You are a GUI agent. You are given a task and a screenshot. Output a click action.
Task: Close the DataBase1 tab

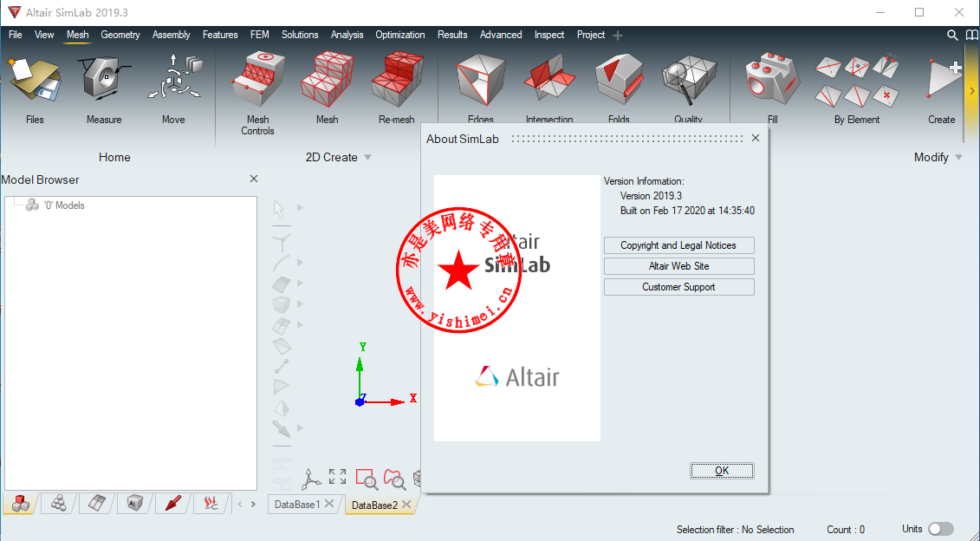point(329,504)
